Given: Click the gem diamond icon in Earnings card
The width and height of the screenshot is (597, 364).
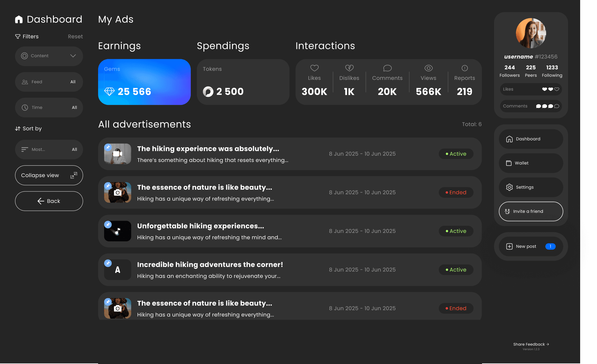Looking at the screenshot, I should pyautogui.click(x=109, y=92).
